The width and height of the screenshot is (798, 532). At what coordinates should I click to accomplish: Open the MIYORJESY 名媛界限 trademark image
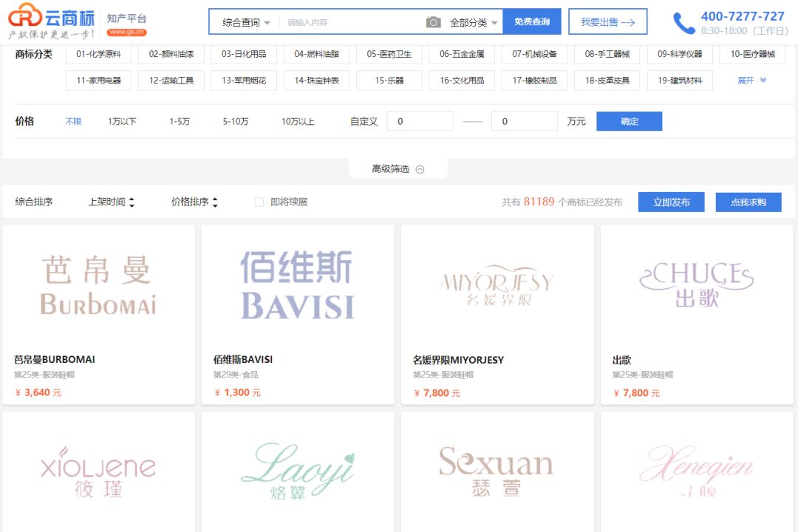pyautogui.click(x=497, y=285)
